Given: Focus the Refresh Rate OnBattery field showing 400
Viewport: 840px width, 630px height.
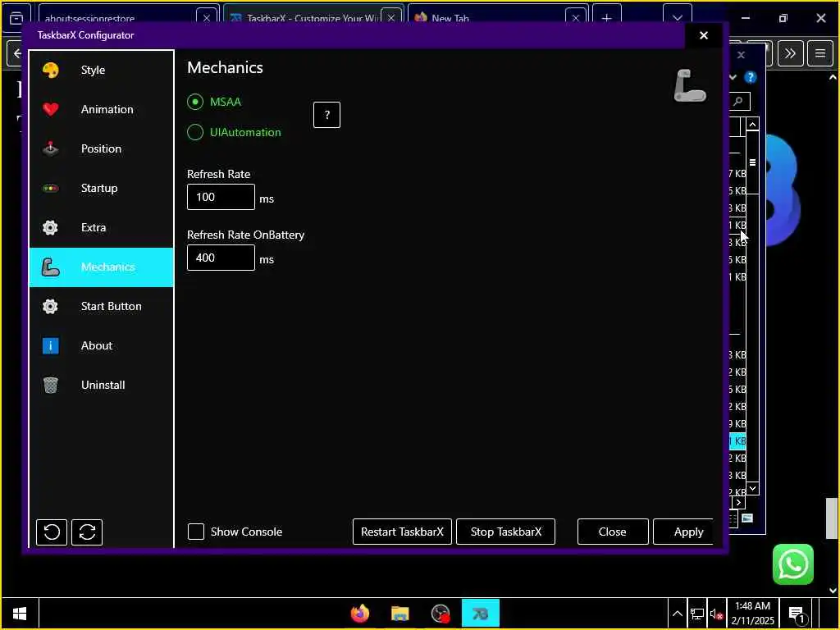Looking at the screenshot, I should point(221,258).
